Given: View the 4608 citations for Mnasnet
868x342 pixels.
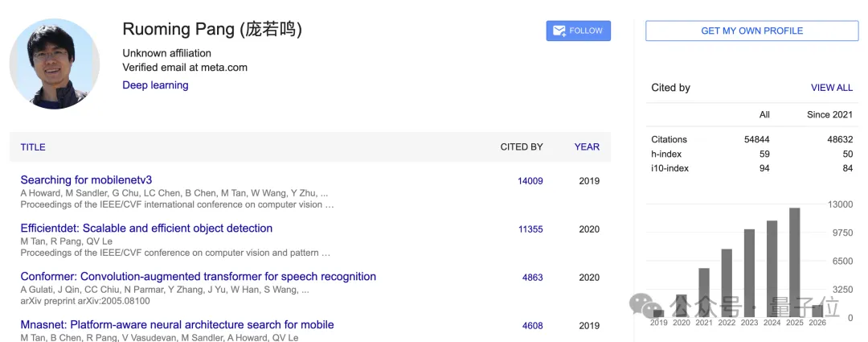Looking at the screenshot, I should 532,326.
